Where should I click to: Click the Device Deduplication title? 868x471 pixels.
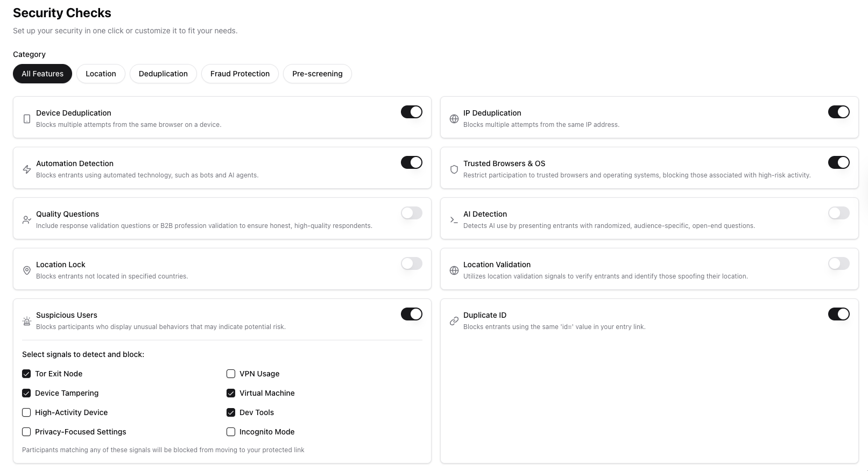coord(74,113)
